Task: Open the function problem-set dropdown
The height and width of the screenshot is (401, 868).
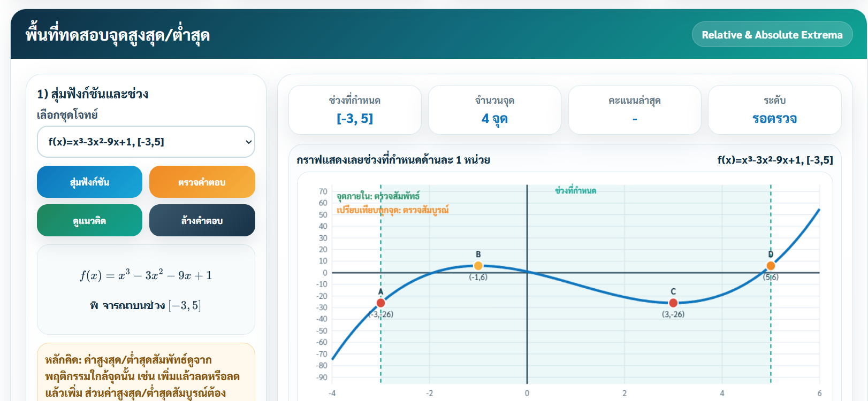Action: point(146,142)
